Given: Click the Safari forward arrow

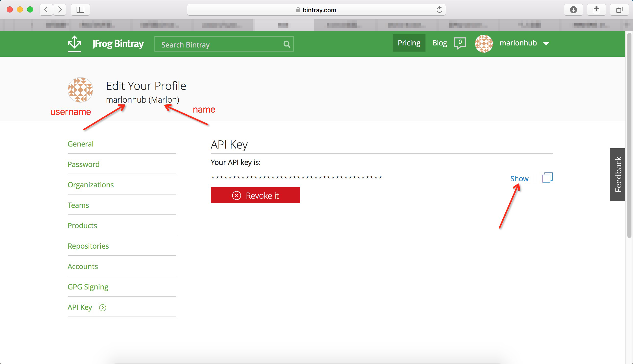Looking at the screenshot, I should tap(60, 10).
